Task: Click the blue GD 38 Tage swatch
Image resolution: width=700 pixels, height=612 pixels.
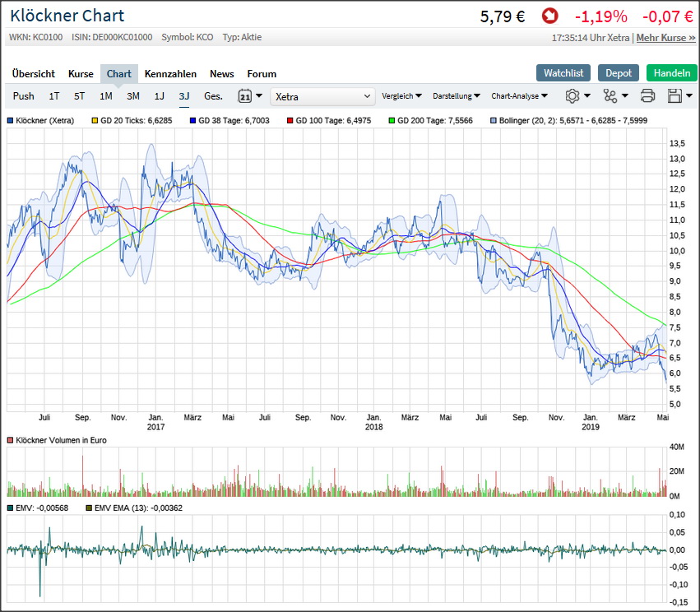Action: coord(192,121)
